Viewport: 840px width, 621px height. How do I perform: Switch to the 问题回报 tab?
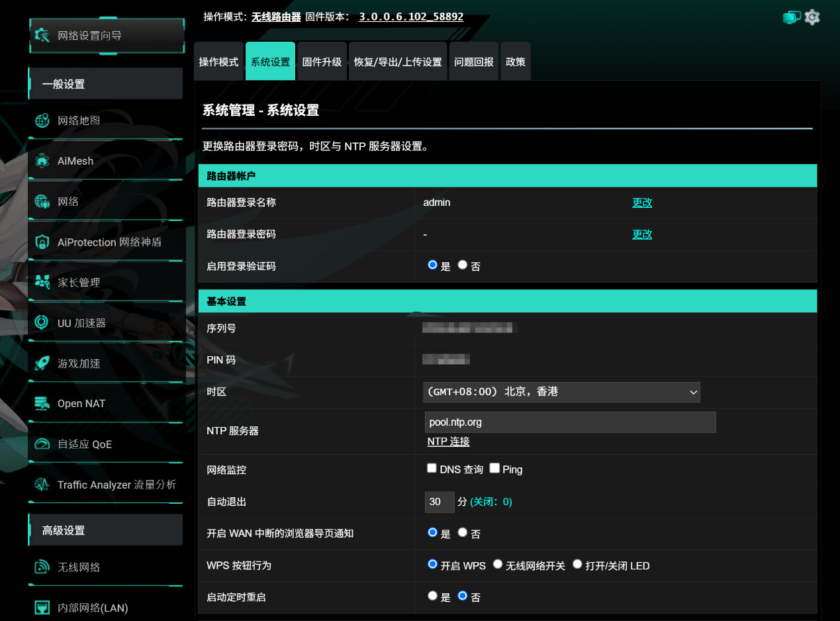coord(474,62)
